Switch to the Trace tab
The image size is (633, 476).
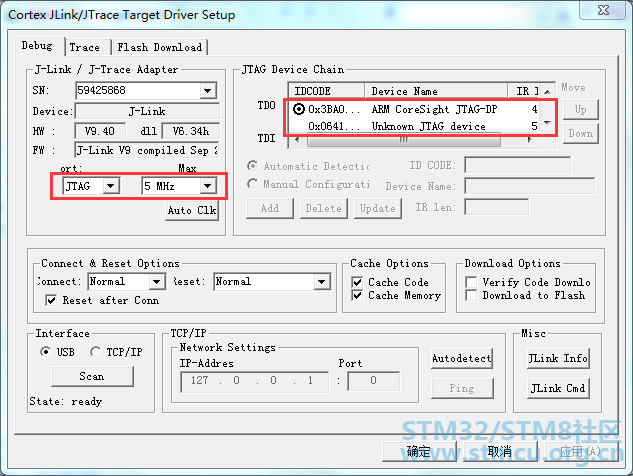click(85, 47)
